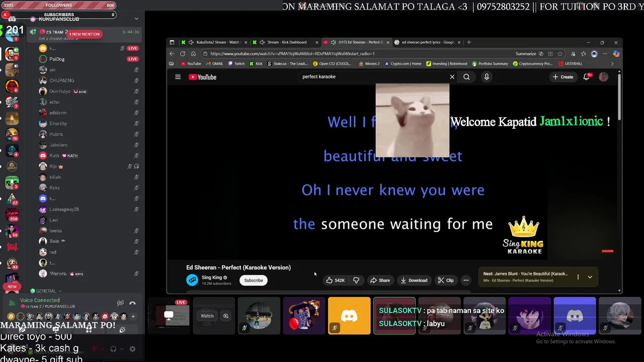644x362 pixels.
Task: Select PalDog in voice channel list
Action: pos(57,59)
